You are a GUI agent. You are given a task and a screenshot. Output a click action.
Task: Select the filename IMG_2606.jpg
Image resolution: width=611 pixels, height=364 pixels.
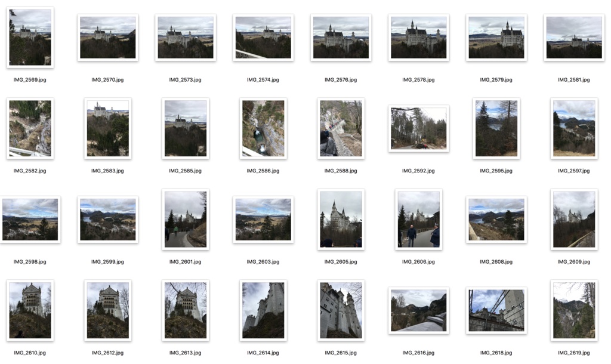tap(418, 261)
